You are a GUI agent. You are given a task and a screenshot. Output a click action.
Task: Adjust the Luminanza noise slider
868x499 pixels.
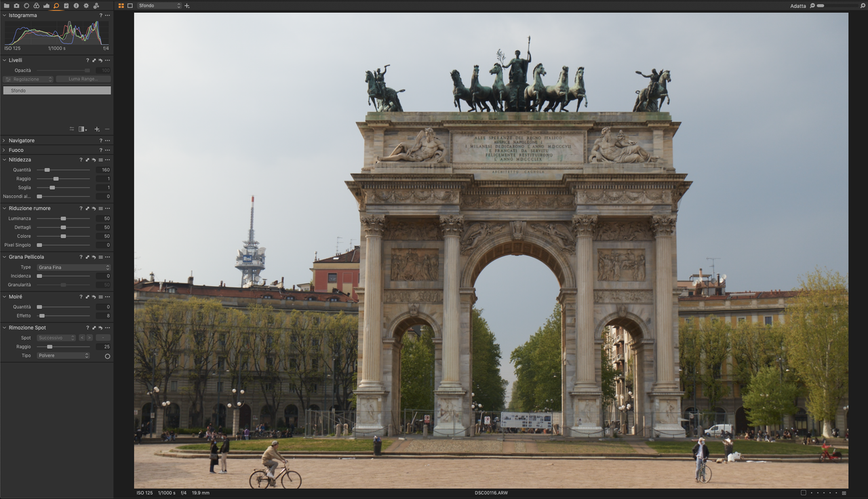[x=63, y=218]
